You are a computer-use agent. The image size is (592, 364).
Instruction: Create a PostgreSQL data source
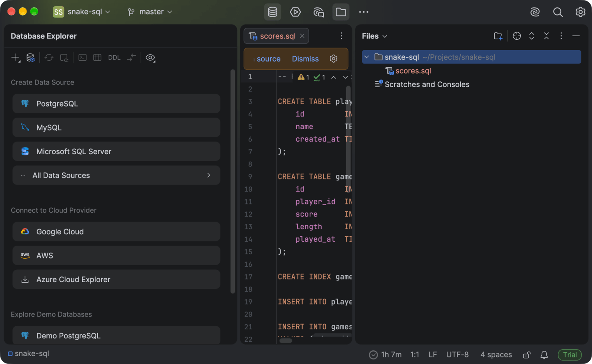click(116, 104)
